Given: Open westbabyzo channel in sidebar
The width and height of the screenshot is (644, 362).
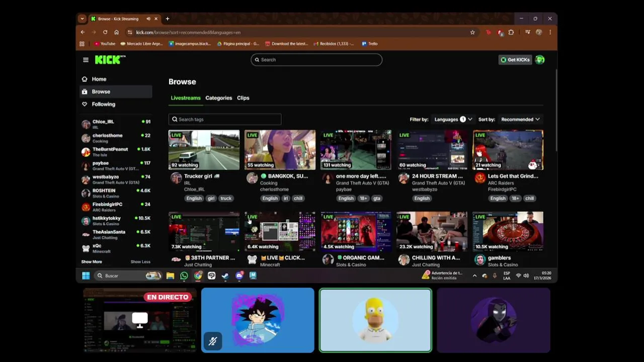Looking at the screenshot, I should click(116, 179).
